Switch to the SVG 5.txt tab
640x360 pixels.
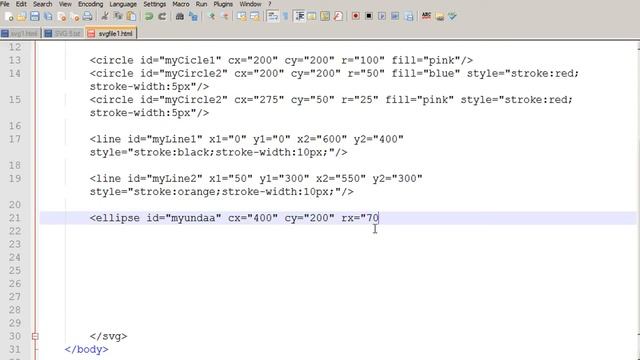click(x=63, y=33)
